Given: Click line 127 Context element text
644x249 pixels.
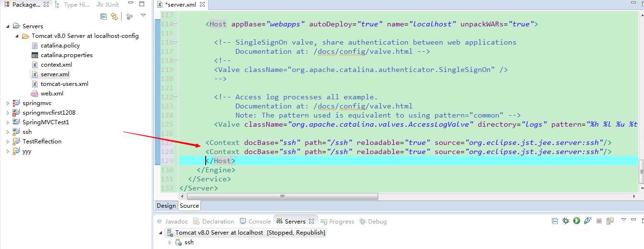Looking at the screenshot, I should [409, 142].
